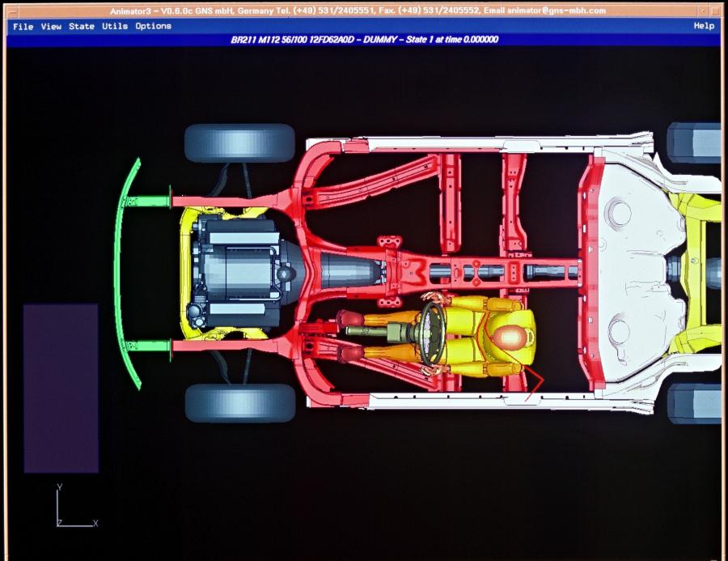Image resolution: width=728 pixels, height=561 pixels.
Task: Click the Animator3 V0.6.0c title bar text
Action: pos(358,11)
